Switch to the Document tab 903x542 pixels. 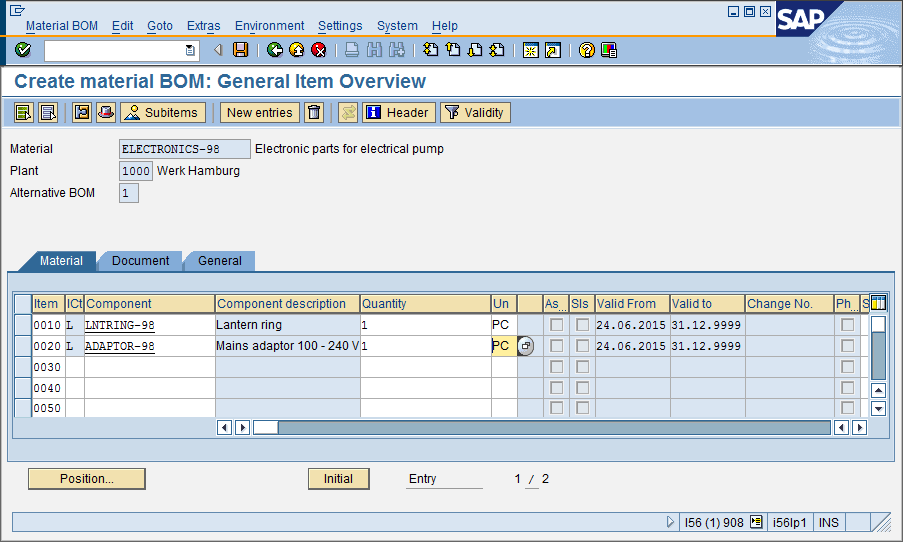(x=141, y=261)
